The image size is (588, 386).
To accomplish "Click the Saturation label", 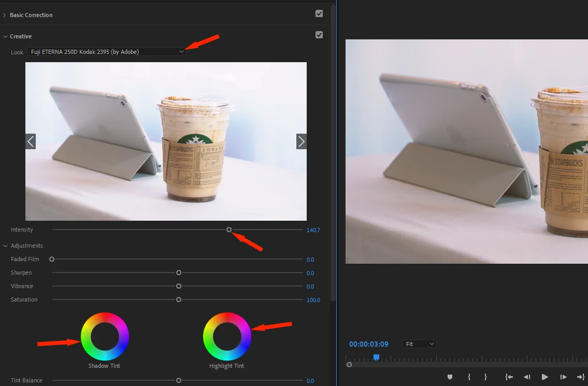I will point(24,299).
